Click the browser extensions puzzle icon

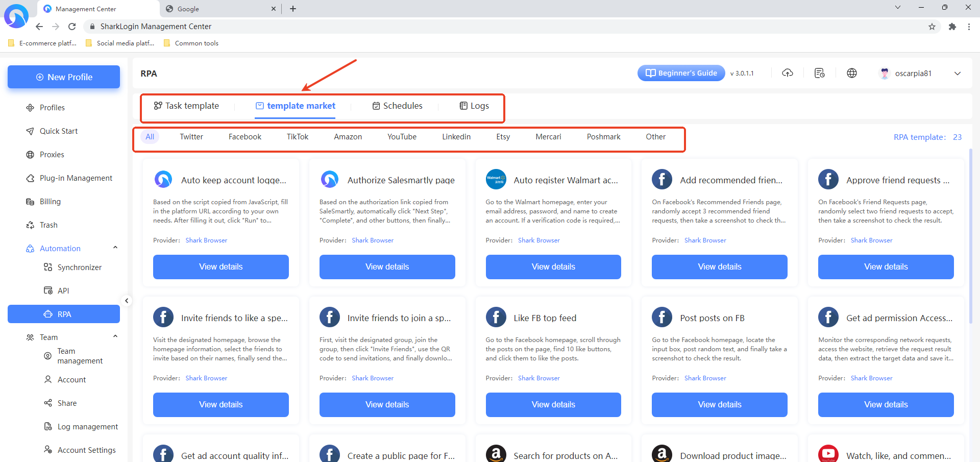pyautogui.click(x=952, y=27)
